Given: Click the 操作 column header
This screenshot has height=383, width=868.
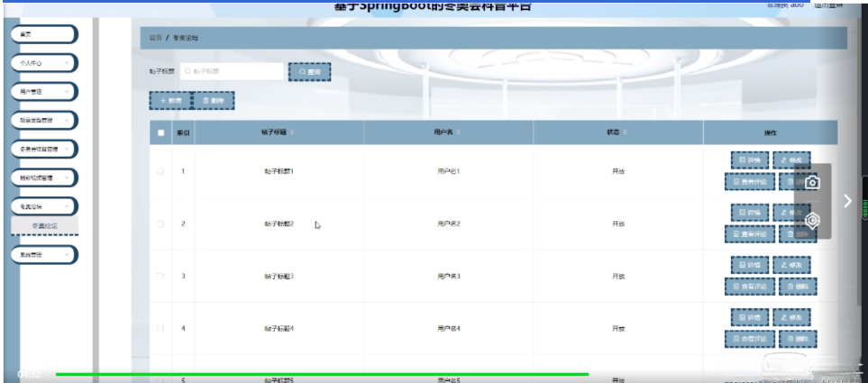Looking at the screenshot, I should click(770, 132).
